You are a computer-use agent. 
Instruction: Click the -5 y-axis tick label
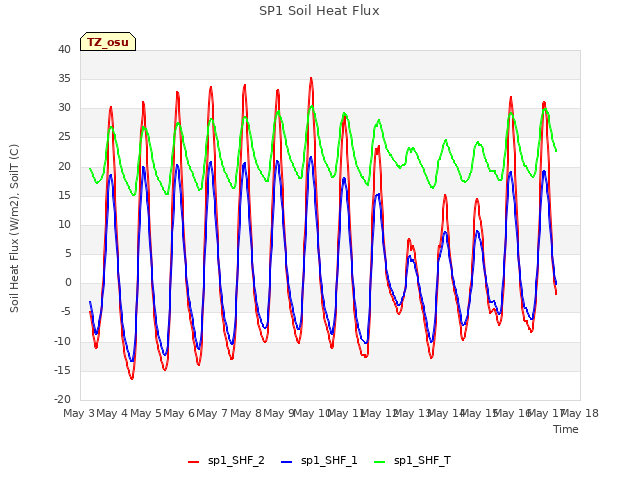coord(64,312)
